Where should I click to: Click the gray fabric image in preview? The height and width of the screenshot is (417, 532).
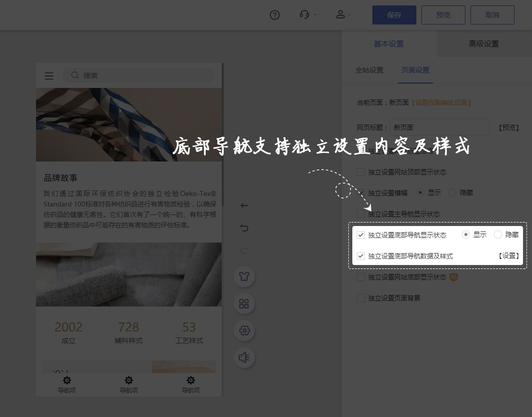[129, 274]
